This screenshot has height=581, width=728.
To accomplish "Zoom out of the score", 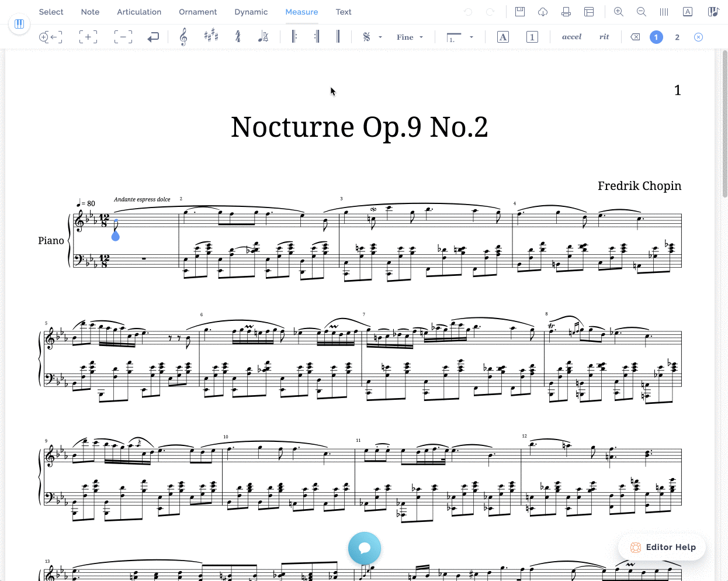I will coord(642,12).
